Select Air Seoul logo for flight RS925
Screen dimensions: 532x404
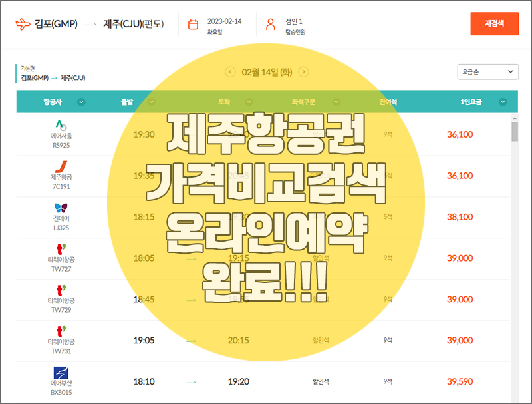click(x=61, y=125)
